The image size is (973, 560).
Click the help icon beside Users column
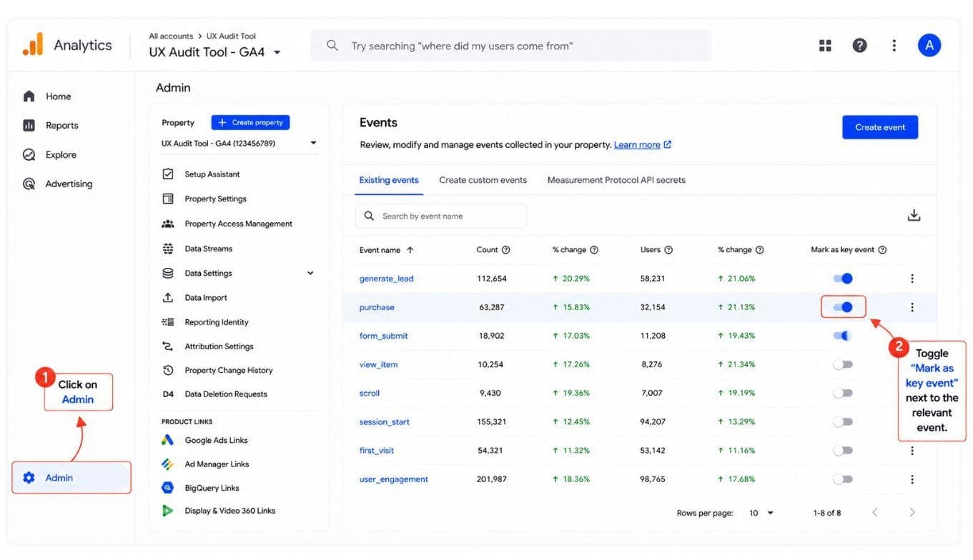(x=668, y=250)
